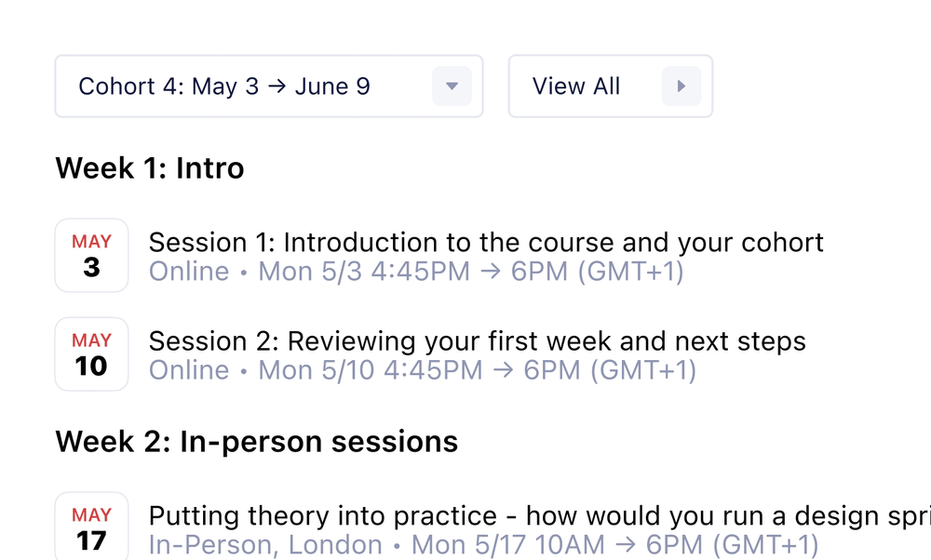The image size is (931, 560).
Task: Click In-Person, London Mon 5/17 details
Action: coord(483,545)
